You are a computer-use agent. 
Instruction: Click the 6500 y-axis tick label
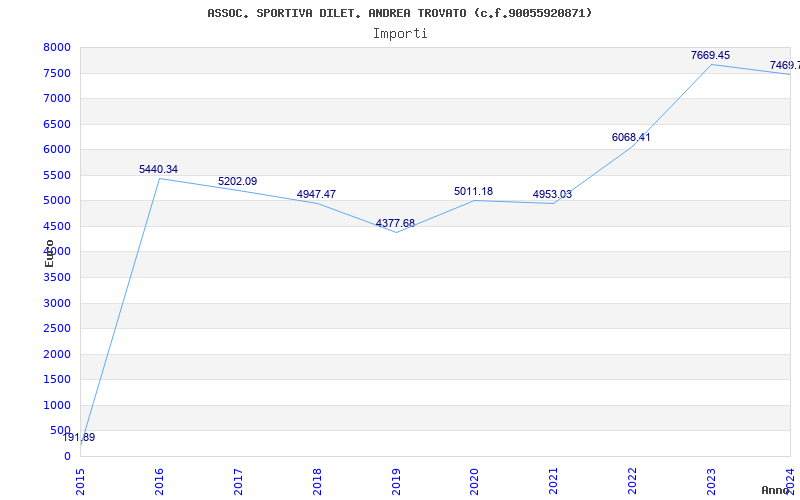(x=57, y=124)
